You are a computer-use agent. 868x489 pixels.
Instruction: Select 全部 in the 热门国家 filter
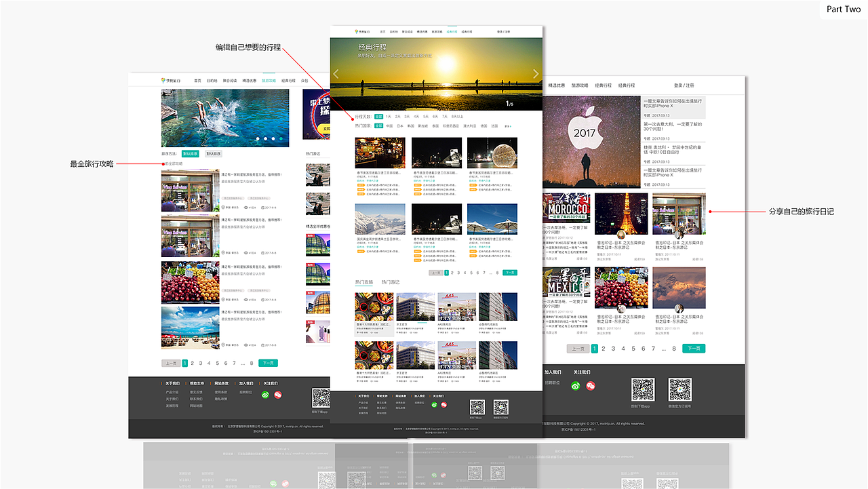click(379, 125)
